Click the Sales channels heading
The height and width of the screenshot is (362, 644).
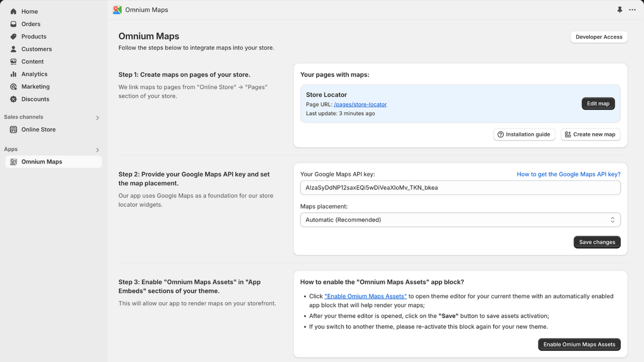24,117
